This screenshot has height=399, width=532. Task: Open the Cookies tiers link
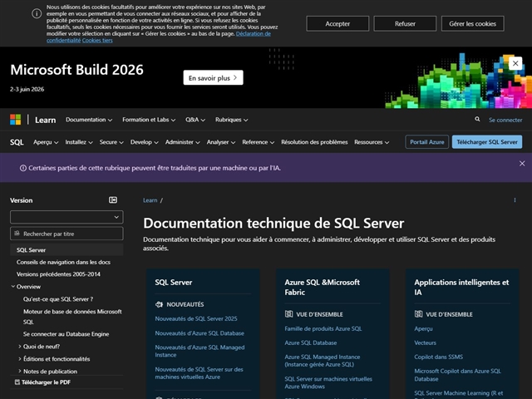[97, 41]
